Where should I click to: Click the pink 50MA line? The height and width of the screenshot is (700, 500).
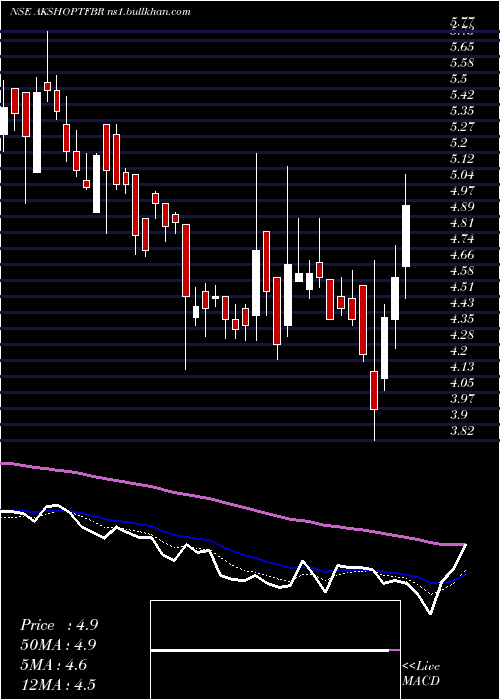coord(232,504)
